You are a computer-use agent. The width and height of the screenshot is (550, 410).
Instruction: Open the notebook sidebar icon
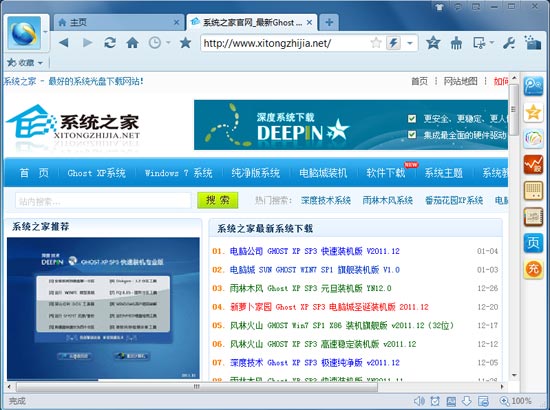tap(533, 216)
